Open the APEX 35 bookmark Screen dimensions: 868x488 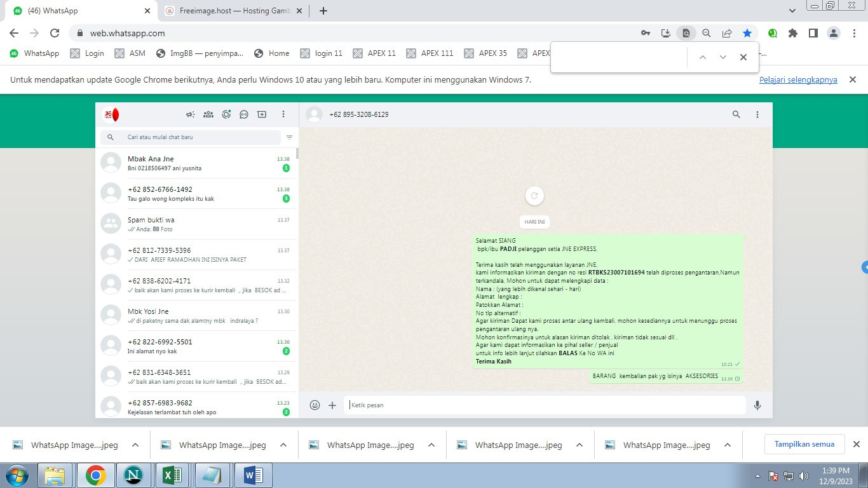486,53
